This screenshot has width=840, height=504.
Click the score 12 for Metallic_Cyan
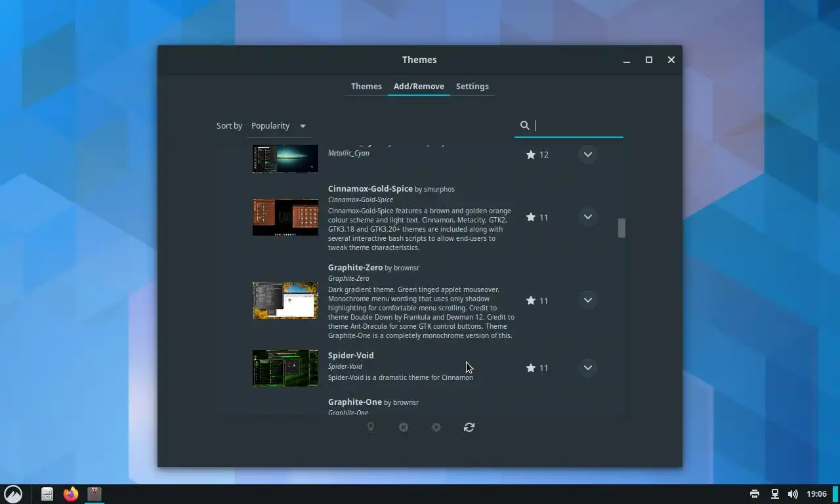(543, 155)
